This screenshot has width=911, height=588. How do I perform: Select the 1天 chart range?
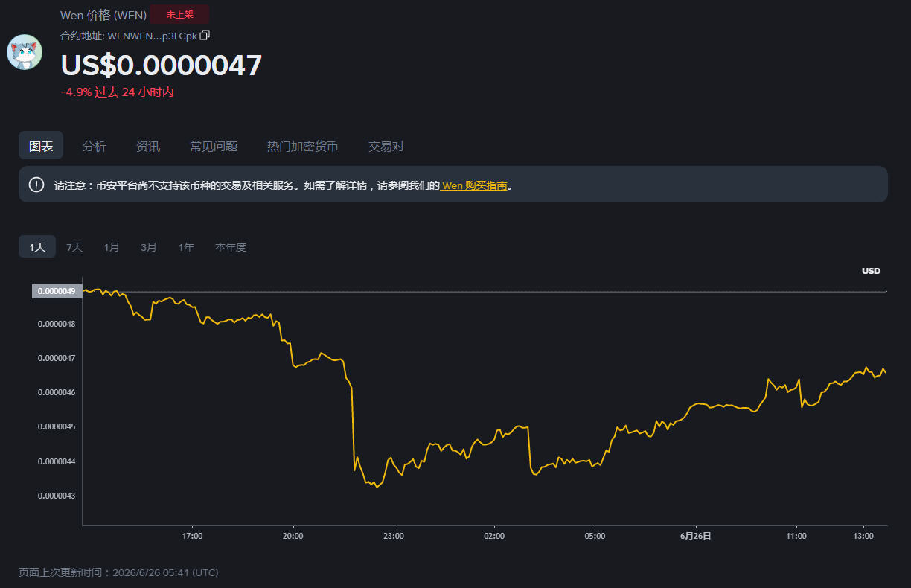[37, 247]
